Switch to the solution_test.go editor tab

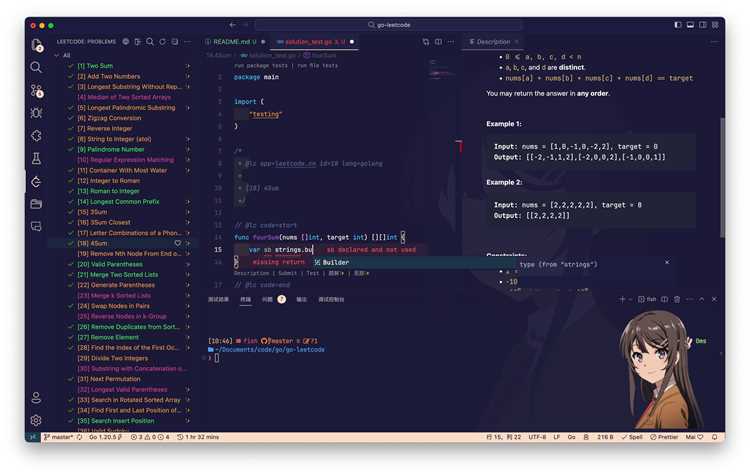tap(313, 42)
